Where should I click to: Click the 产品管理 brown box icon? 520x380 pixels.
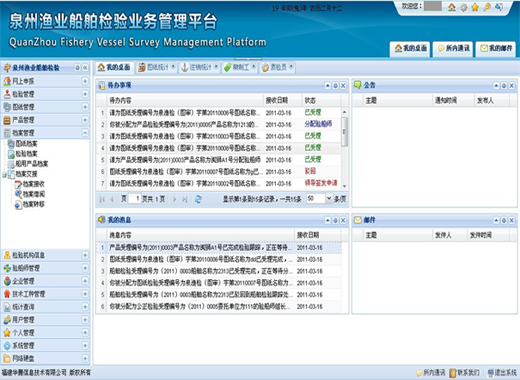[7, 120]
